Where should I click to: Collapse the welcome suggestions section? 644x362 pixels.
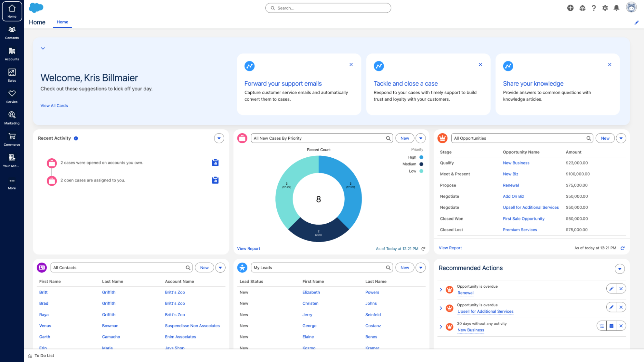[x=43, y=48]
